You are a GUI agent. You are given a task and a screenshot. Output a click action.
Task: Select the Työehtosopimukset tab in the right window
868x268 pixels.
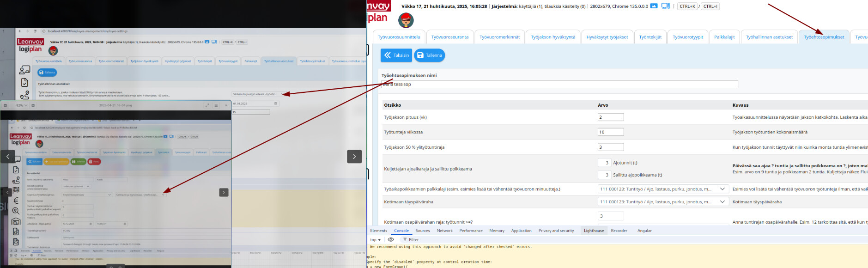coord(824,37)
